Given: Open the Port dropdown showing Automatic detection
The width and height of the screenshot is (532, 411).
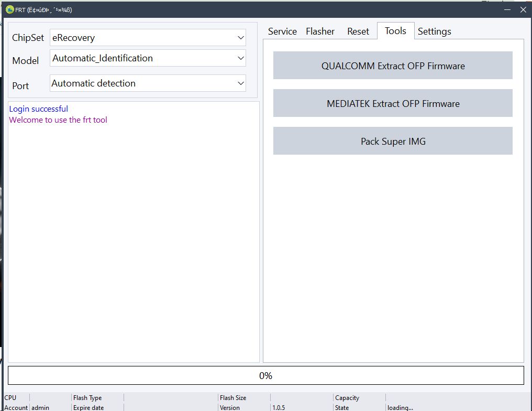Looking at the screenshot, I should [240, 83].
